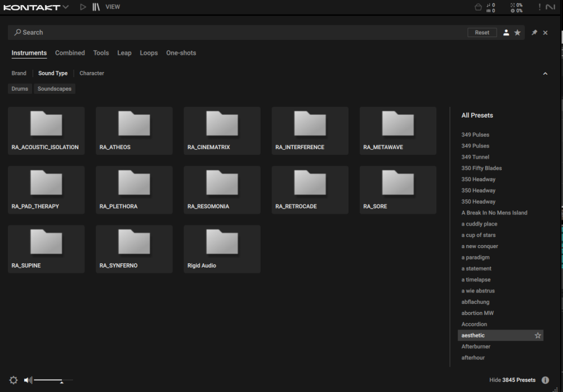Switch to the Instruments tab

(x=29, y=53)
